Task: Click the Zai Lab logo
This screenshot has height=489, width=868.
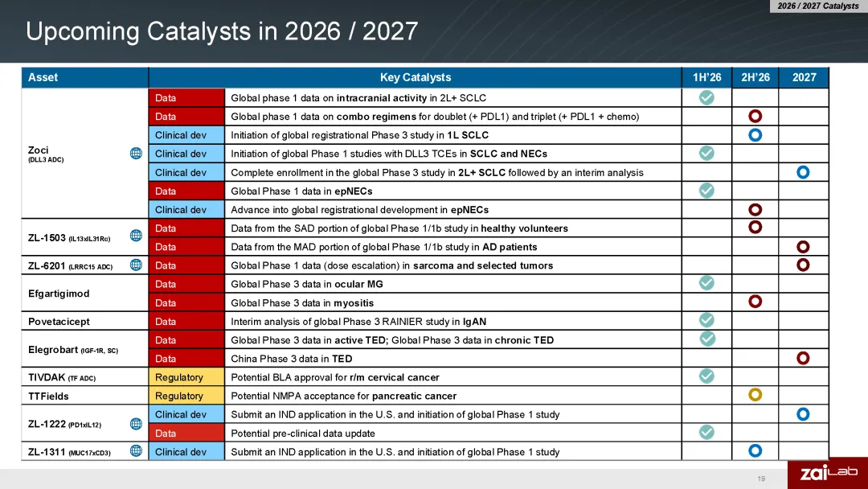Action: tap(828, 472)
